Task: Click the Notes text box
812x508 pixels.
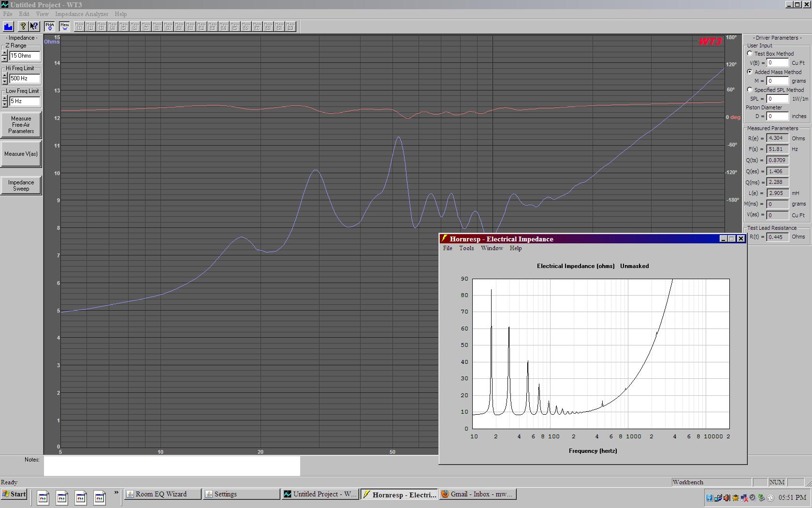Action: point(172,466)
